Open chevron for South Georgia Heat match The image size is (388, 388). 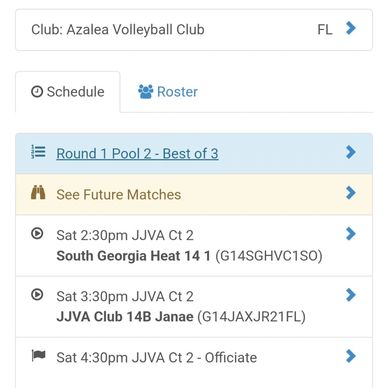[x=351, y=234]
